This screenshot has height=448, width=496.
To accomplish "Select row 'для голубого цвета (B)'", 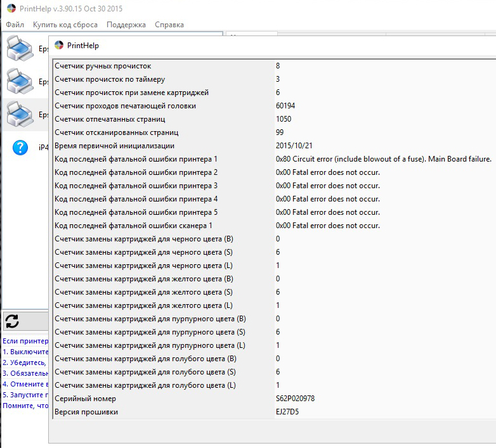I will coord(274,358).
